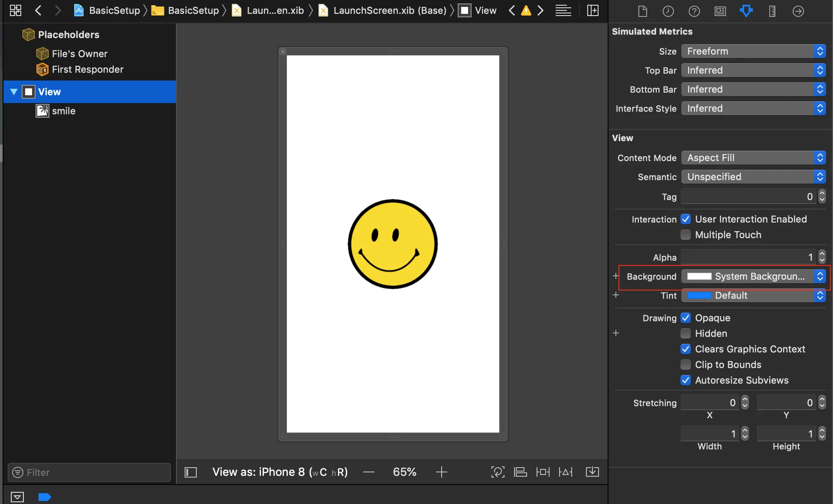Click the white Background color swatch
Screen dimensions: 833x504
(x=699, y=276)
